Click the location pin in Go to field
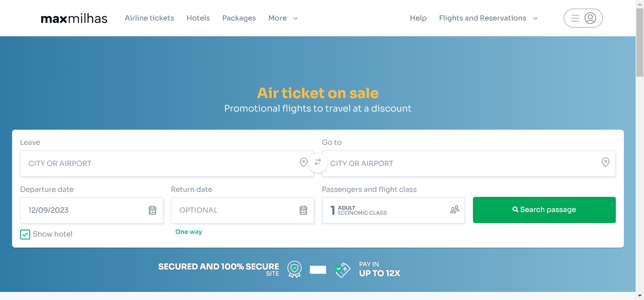Viewport: 644px width, 300px height. coord(605,163)
